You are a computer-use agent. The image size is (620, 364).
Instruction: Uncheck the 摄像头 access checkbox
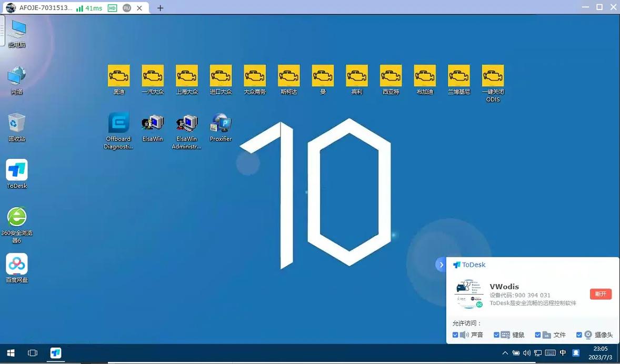pos(579,335)
